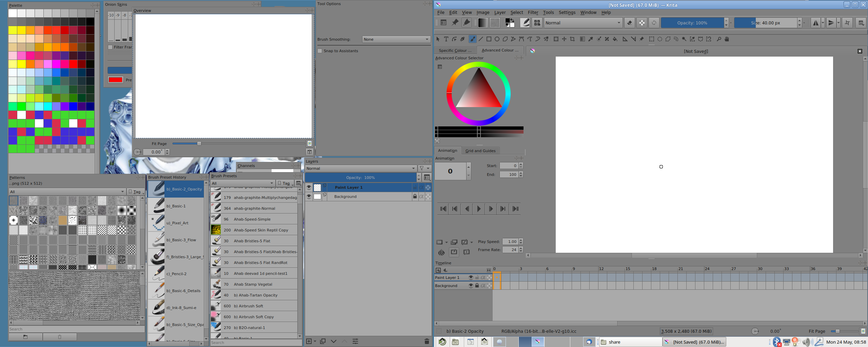Open the share folder in taskbar

pyautogui.click(x=630, y=342)
